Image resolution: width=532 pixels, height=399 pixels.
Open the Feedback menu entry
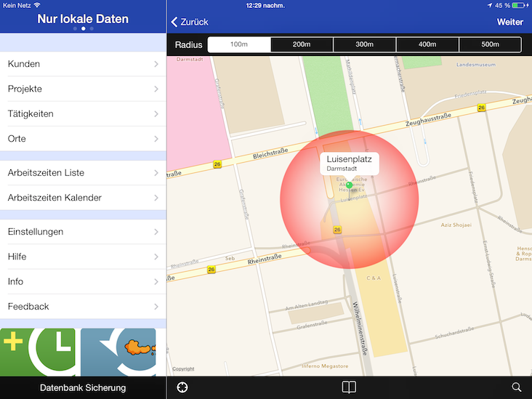[83, 307]
